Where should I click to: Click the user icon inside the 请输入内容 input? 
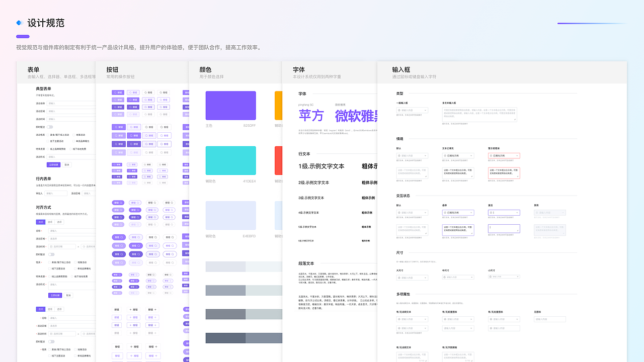click(x=399, y=110)
